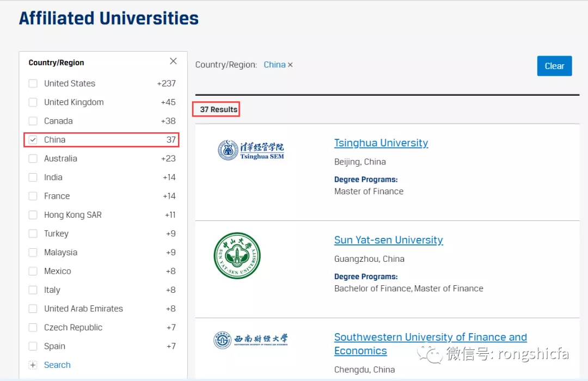Screen dimensions: 588x381
Task: Click the Master of Finance text under Tsinghua
Action: [369, 191]
